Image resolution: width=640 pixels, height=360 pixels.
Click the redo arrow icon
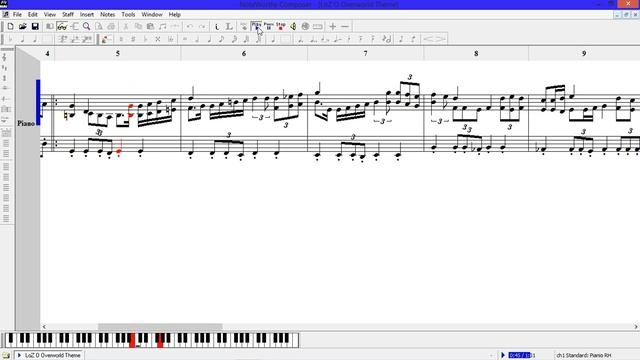(202, 27)
